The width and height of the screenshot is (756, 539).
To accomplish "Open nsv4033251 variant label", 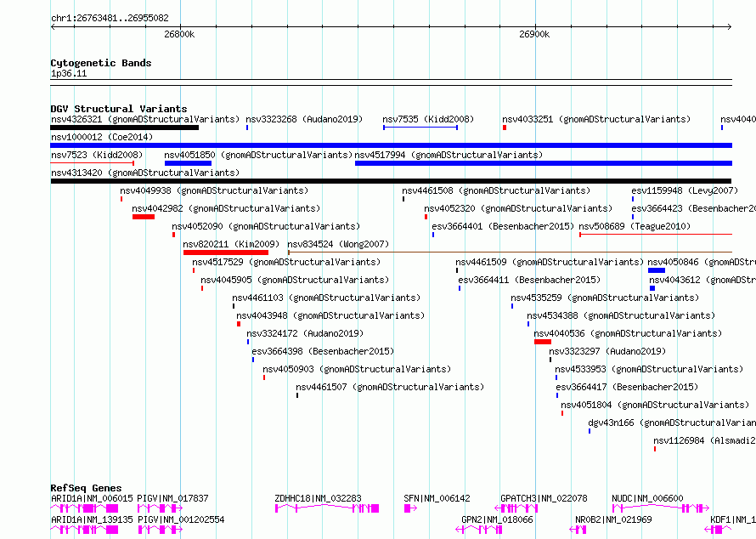I will (596, 119).
